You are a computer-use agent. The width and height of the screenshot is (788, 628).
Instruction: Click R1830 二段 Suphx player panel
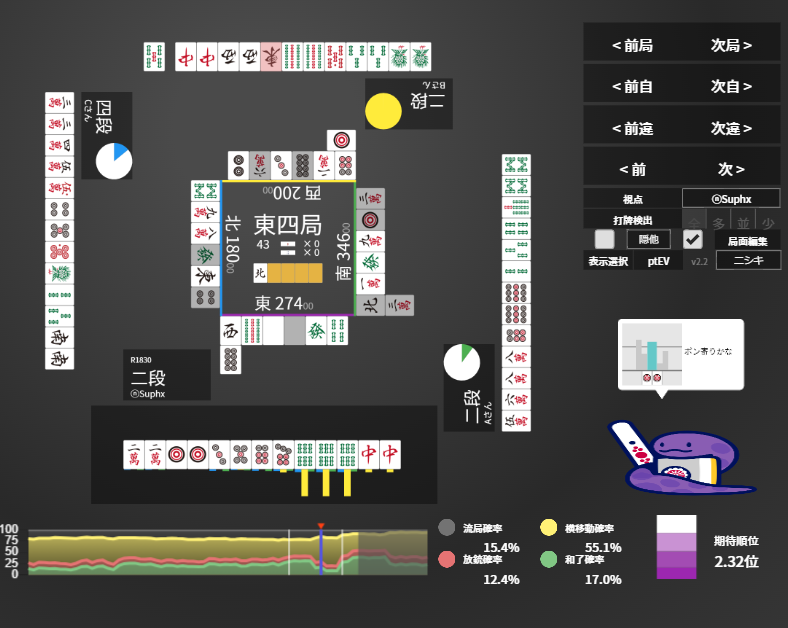pyautogui.click(x=167, y=375)
